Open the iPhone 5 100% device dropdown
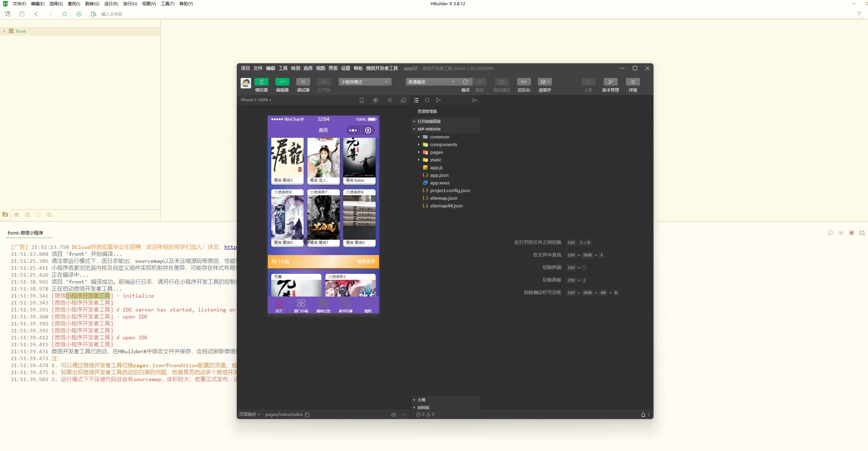Viewport: 868px width, 451px height. (256, 100)
